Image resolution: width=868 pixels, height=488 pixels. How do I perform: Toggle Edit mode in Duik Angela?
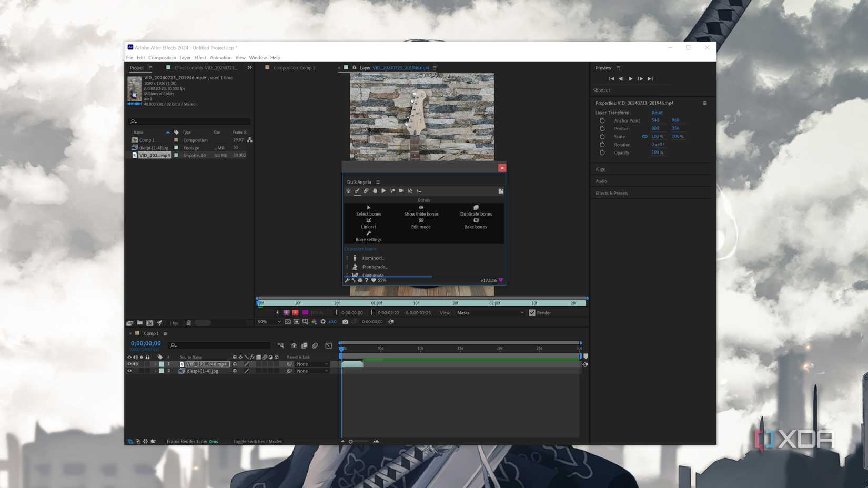point(421,223)
